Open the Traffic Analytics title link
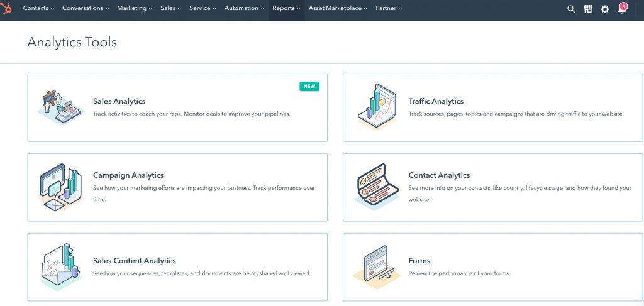The width and height of the screenshot is (644, 306). coord(436,101)
